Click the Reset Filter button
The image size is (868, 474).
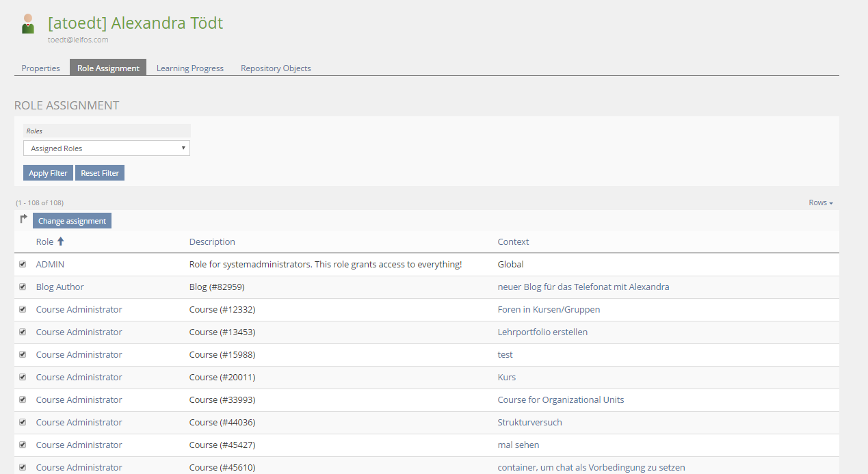tap(100, 173)
